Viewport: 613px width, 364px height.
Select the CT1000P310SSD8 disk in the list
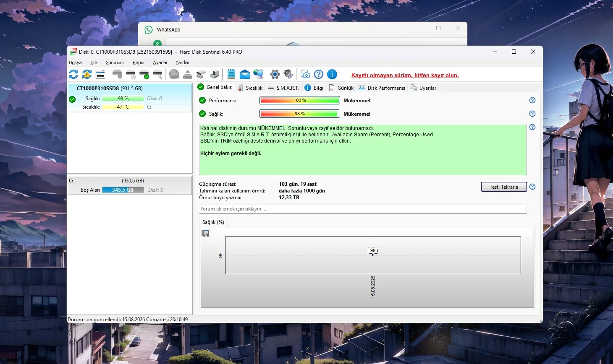click(129, 97)
